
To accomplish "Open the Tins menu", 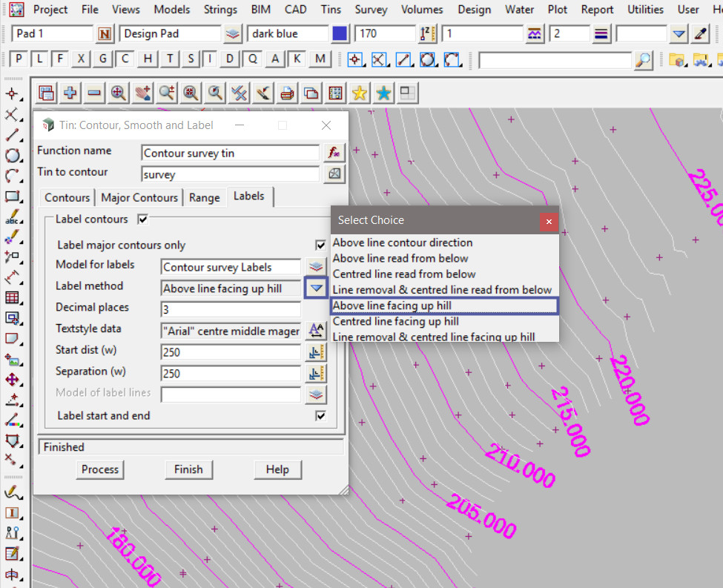I will tap(331, 10).
